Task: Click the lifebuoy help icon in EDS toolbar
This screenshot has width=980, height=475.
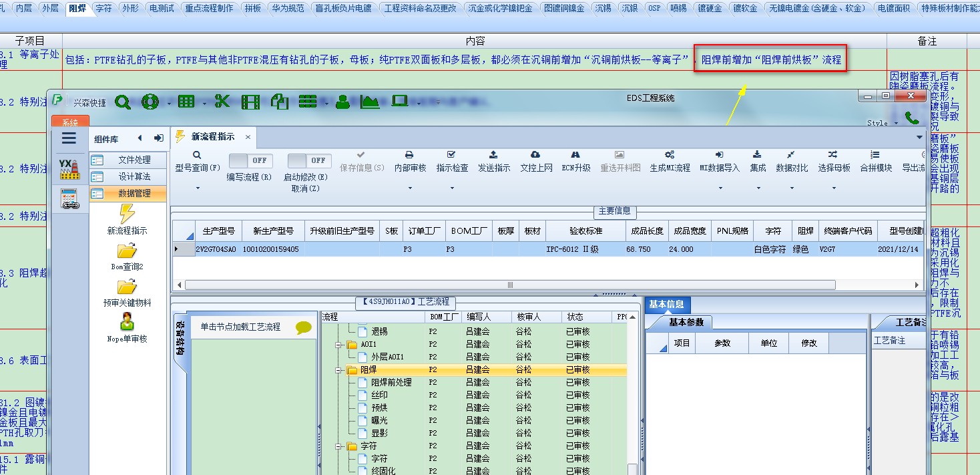Action: click(150, 102)
